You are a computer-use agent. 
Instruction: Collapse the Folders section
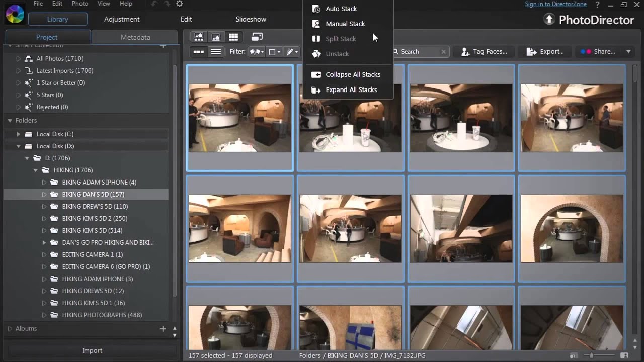(x=10, y=121)
